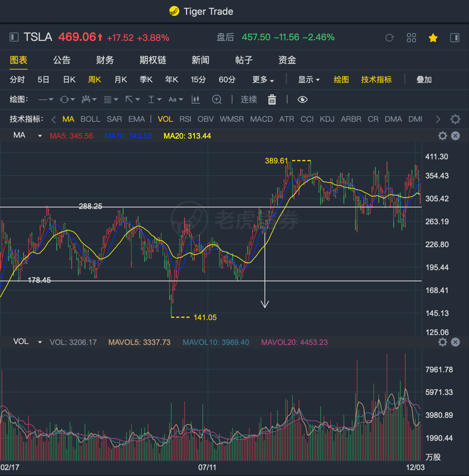The height and width of the screenshot is (476, 469).
Task: Open the Aa text annotation dropdown
Action: 176,99
